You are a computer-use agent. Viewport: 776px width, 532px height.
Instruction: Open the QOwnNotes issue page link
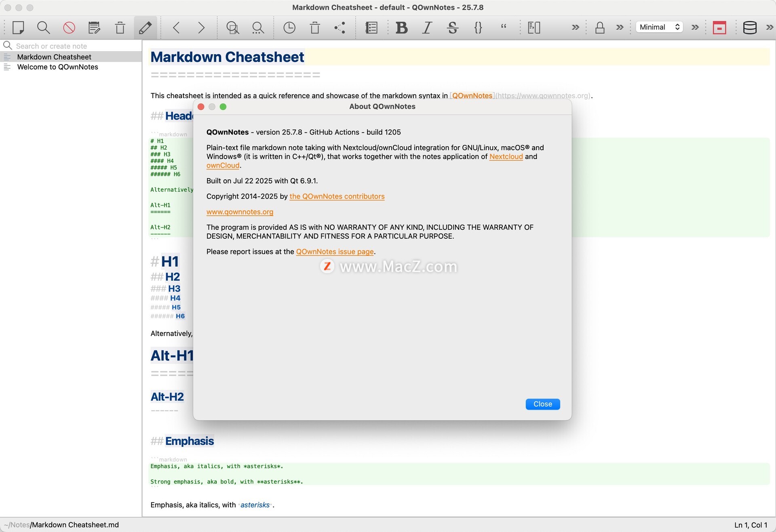point(335,251)
